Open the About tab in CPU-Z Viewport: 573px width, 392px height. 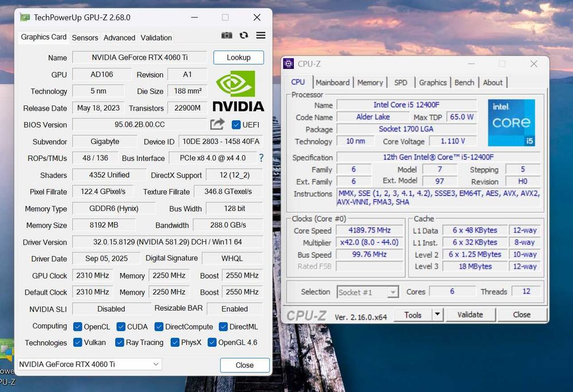point(493,83)
